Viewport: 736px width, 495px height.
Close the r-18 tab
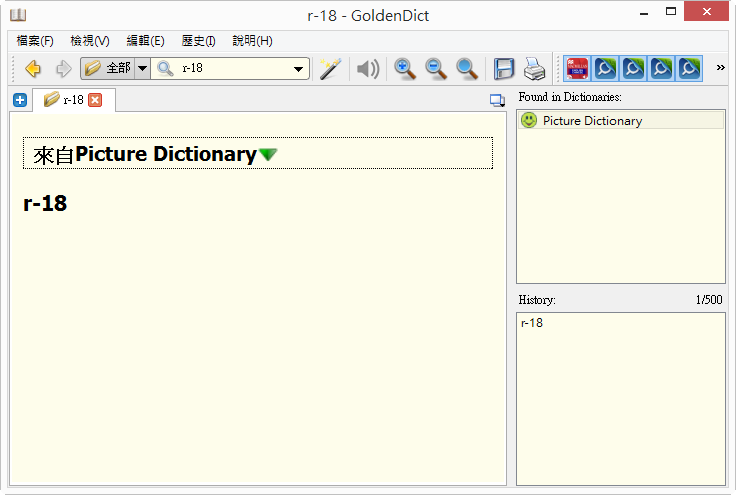95,100
